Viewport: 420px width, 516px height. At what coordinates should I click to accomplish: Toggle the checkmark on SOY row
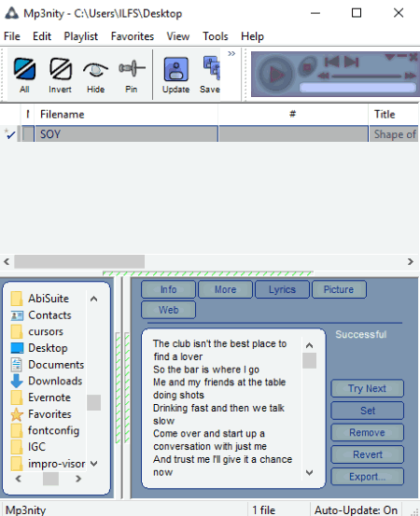pyautogui.click(x=10, y=134)
